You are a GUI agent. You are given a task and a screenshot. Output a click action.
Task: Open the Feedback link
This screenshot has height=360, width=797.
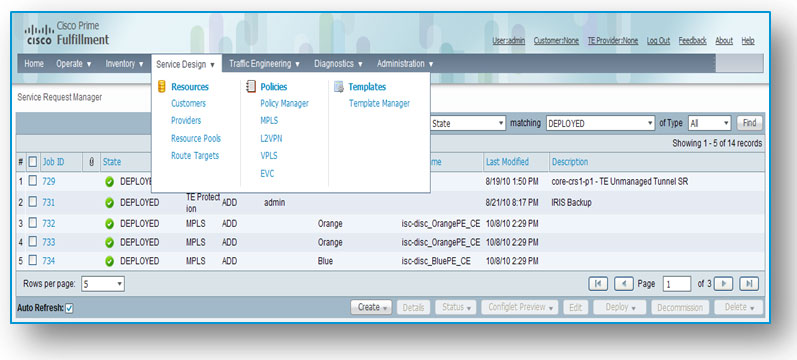pos(693,41)
